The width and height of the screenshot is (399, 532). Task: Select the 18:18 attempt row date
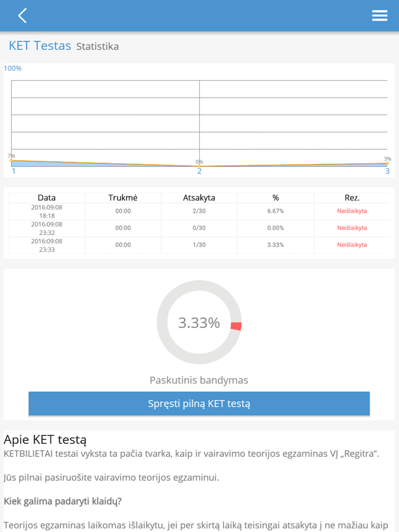pyautogui.click(x=47, y=211)
